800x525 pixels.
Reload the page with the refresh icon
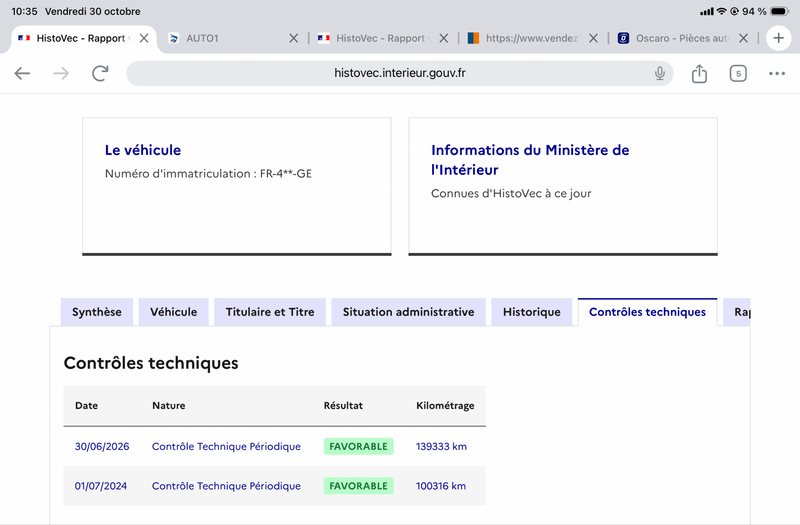coord(100,73)
